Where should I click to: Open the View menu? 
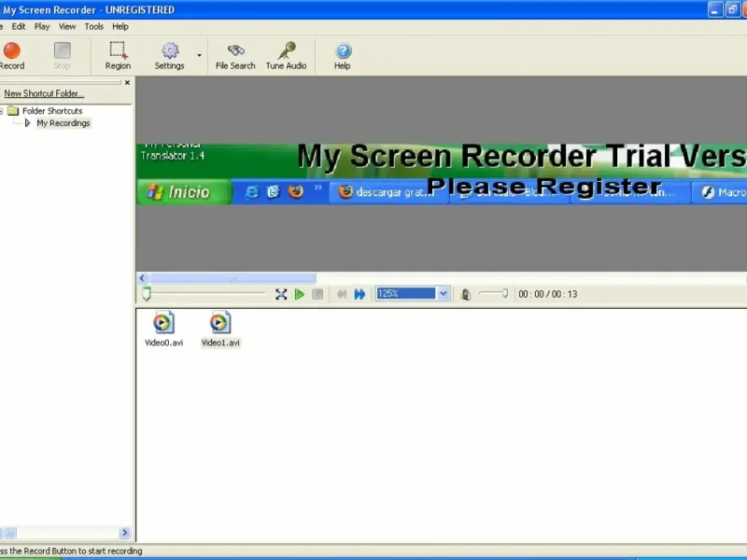coord(67,27)
